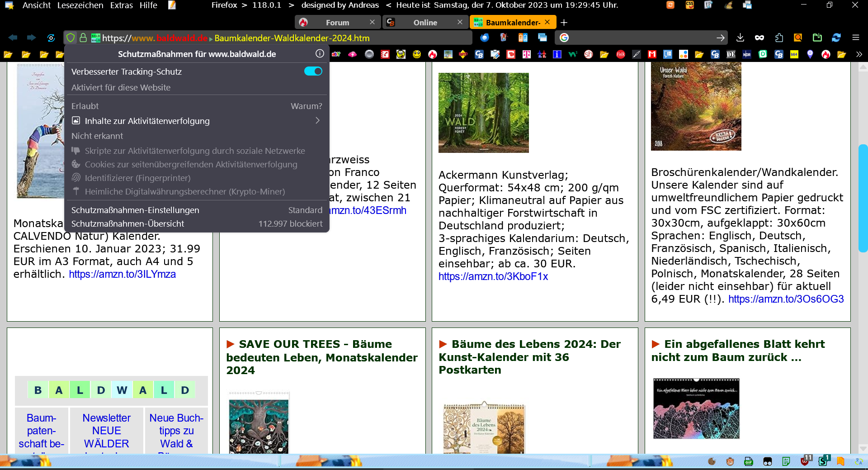Click the vertical page scrollbar thumb
This screenshot has width=868, height=470.
[863, 198]
